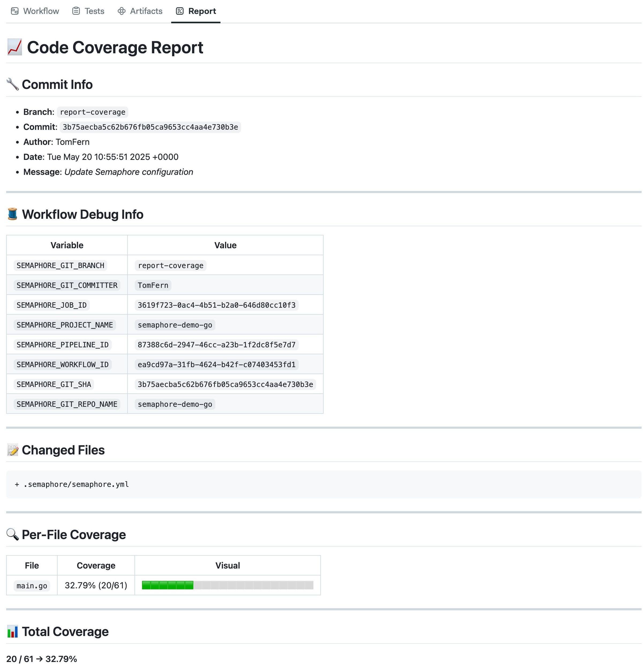Select branch name report-coverage in Commit Info

coord(92,112)
